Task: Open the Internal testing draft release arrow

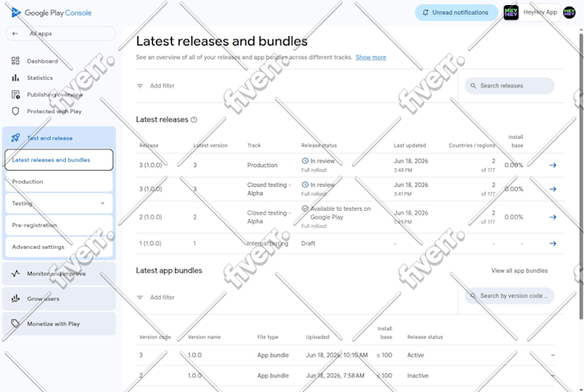Action: 553,244
